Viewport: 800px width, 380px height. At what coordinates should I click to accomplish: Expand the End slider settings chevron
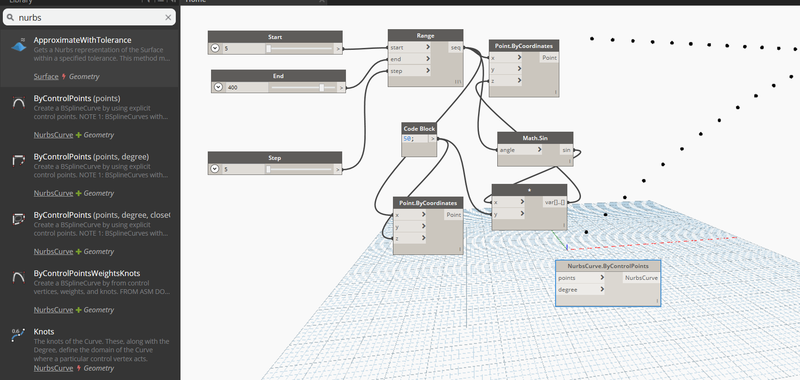(218, 87)
